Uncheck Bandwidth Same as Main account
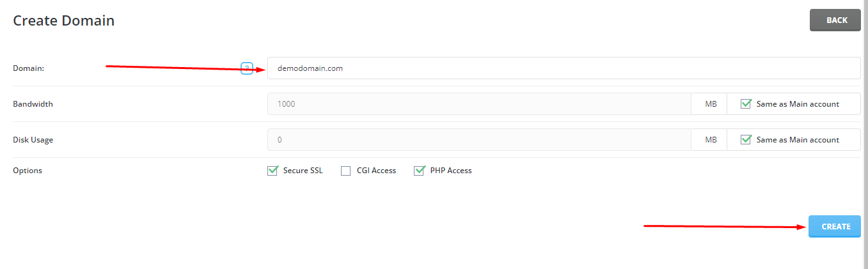This screenshot has width=868, height=269. [746, 104]
